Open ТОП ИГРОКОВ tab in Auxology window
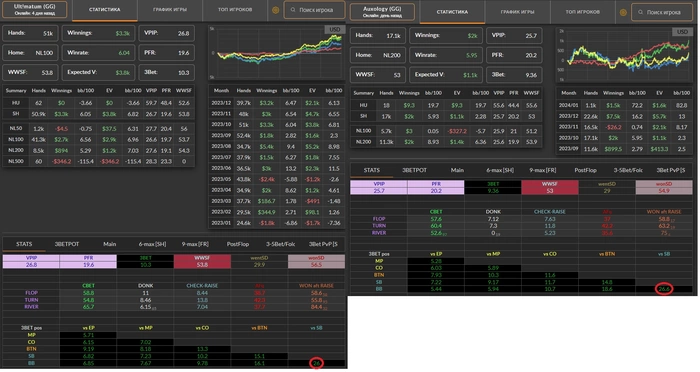The width and height of the screenshot is (700, 372). 583,13
